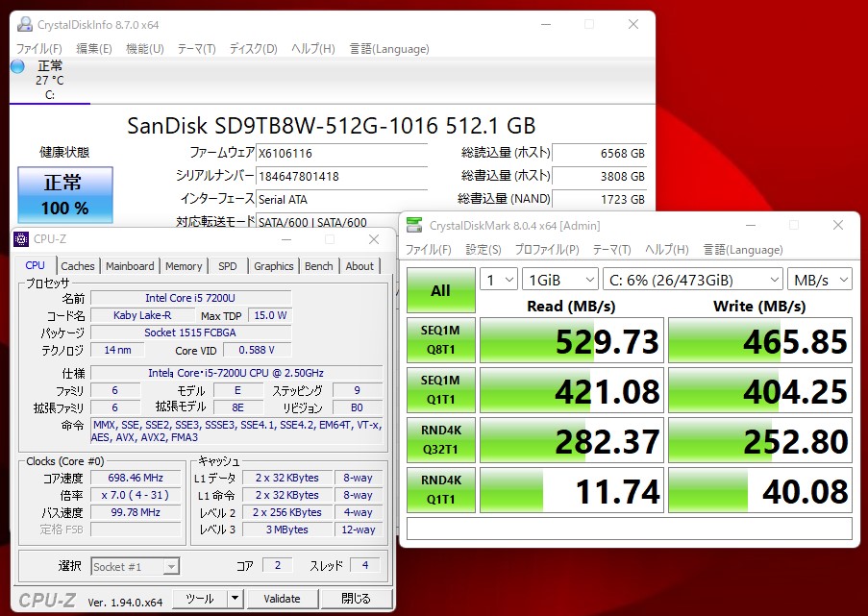Select the blue health status orb for drive C:

17,66
